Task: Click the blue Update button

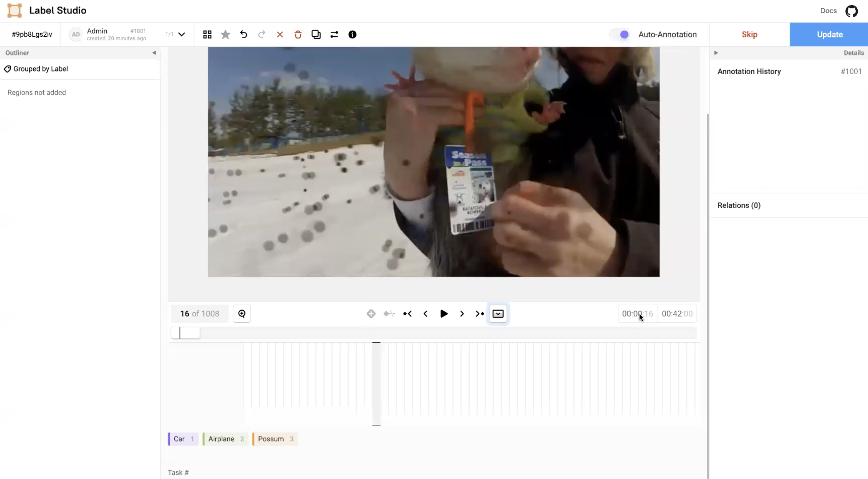Action: pos(829,34)
